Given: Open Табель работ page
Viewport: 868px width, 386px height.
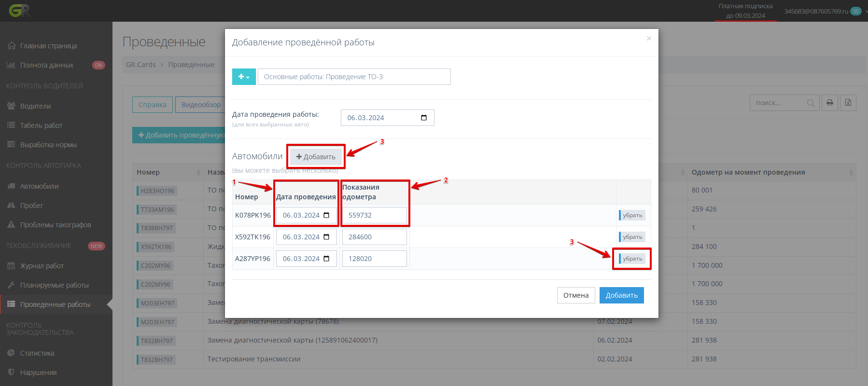Looking at the screenshot, I should pyautogui.click(x=41, y=125).
